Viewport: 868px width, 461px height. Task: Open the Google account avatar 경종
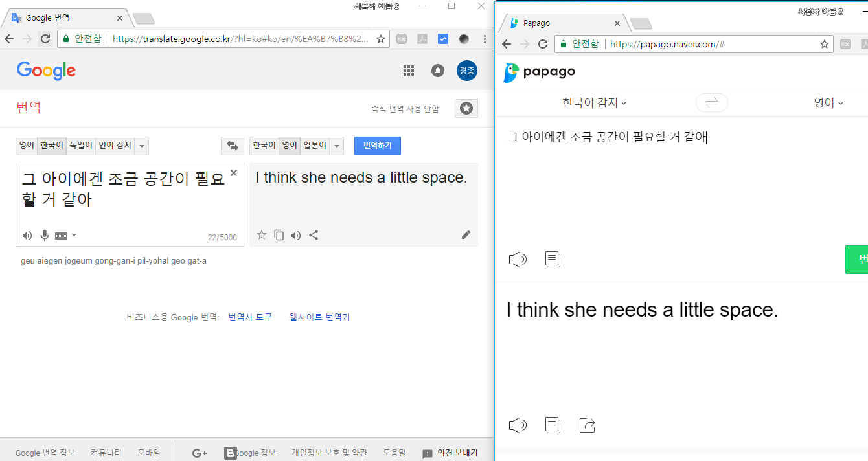tap(467, 71)
